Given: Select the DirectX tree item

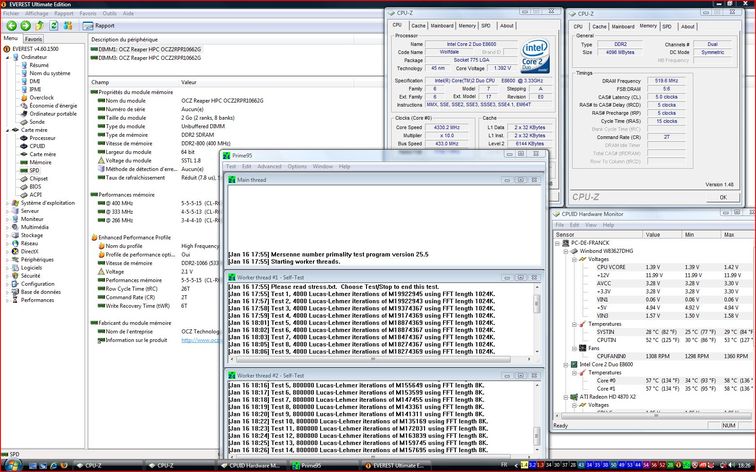Looking at the screenshot, I should tap(29, 252).
